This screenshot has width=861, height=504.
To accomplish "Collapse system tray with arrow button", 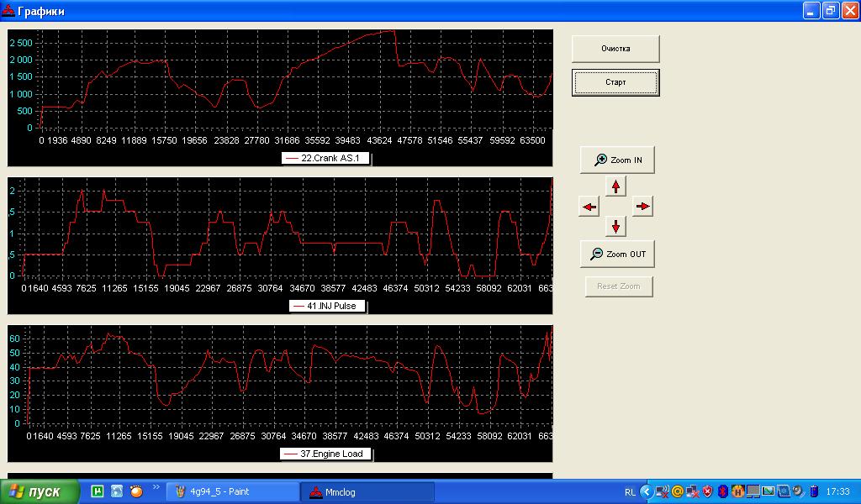I will point(647,492).
